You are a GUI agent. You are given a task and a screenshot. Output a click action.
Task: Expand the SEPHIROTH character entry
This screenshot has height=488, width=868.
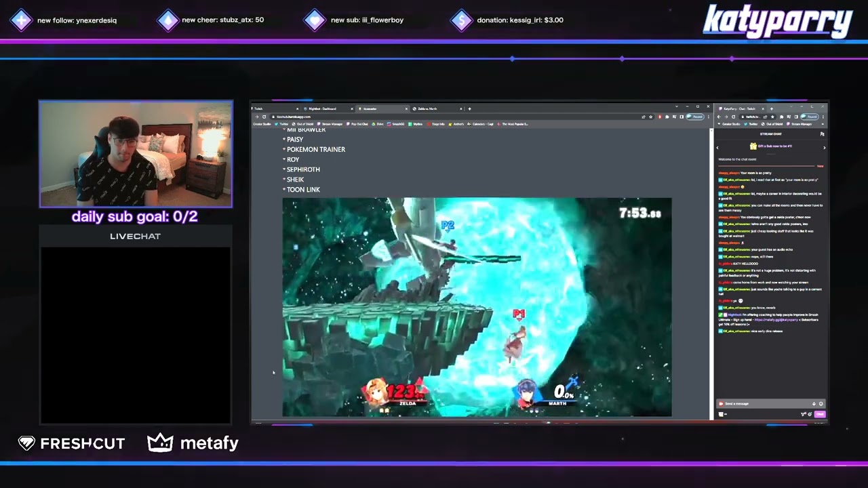(x=301, y=170)
